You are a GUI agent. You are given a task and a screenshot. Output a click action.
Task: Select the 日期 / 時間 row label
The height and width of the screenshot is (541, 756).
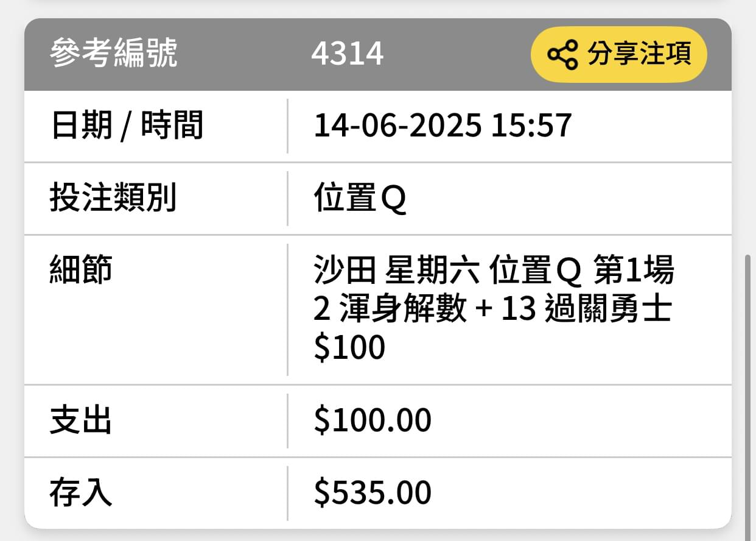[x=127, y=126]
